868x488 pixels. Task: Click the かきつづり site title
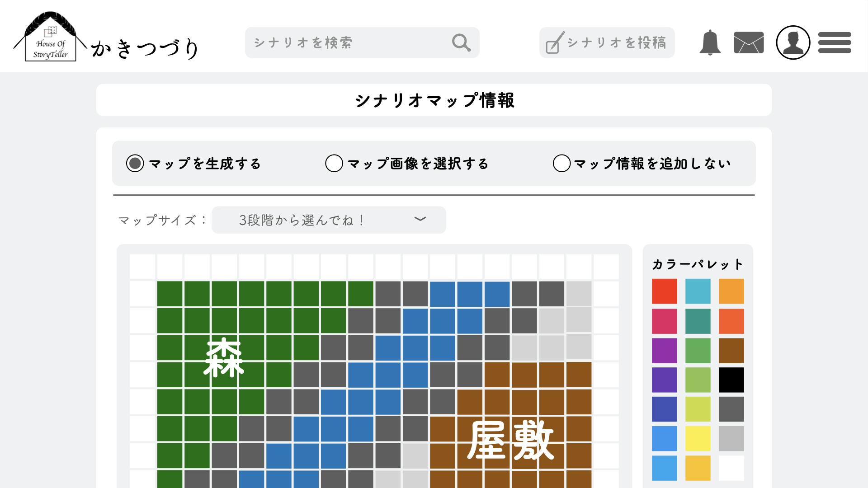pyautogui.click(x=146, y=49)
